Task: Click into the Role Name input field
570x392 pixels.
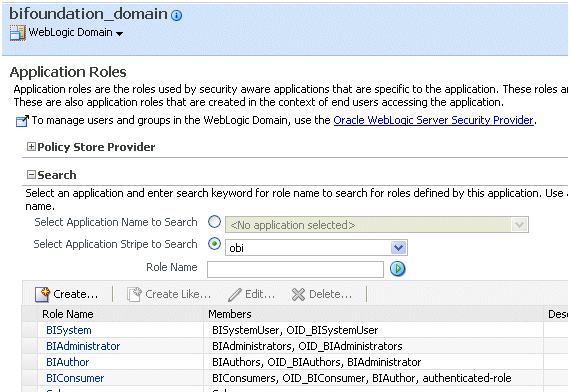Action: pyautogui.click(x=295, y=269)
